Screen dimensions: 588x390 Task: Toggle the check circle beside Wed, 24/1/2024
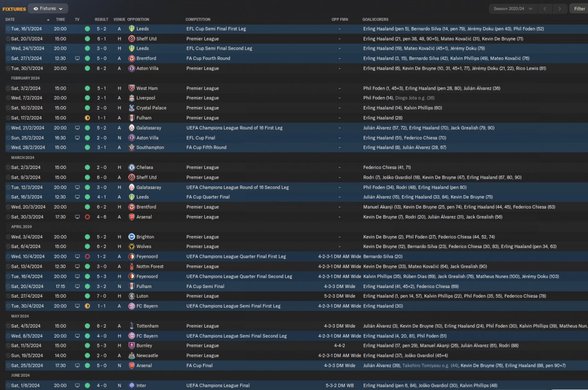coord(8,48)
